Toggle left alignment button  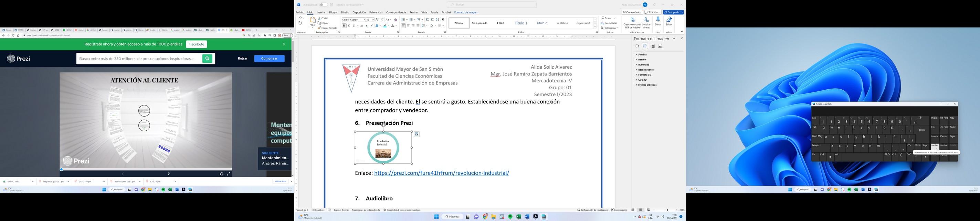pyautogui.click(x=403, y=26)
